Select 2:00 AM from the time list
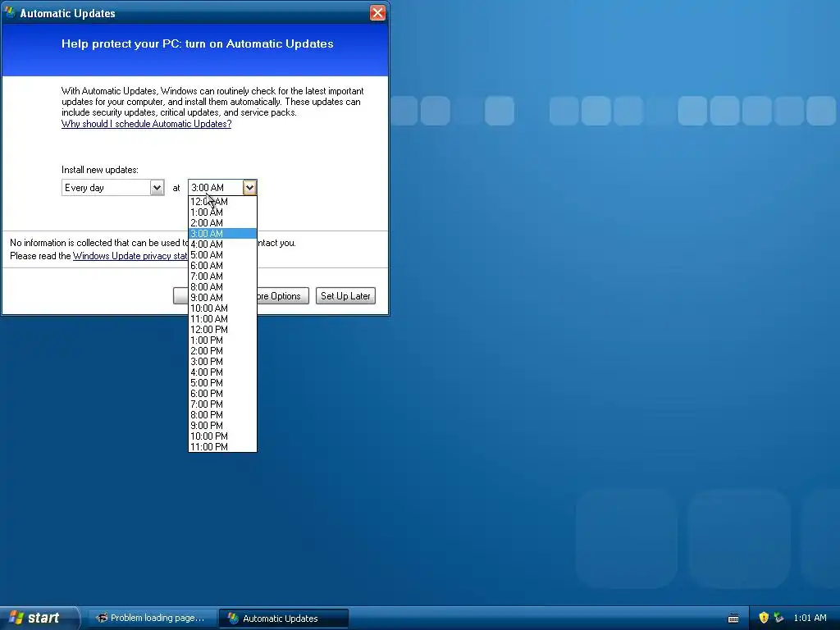840x630 pixels. (x=222, y=223)
